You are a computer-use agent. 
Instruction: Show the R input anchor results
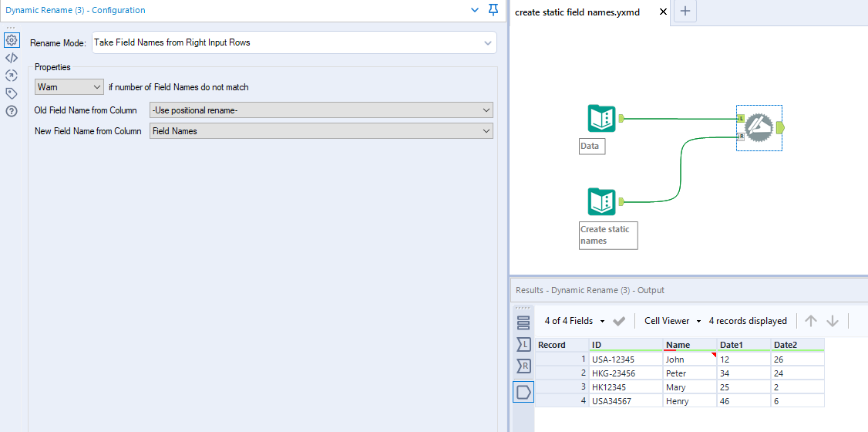pyautogui.click(x=523, y=366)
